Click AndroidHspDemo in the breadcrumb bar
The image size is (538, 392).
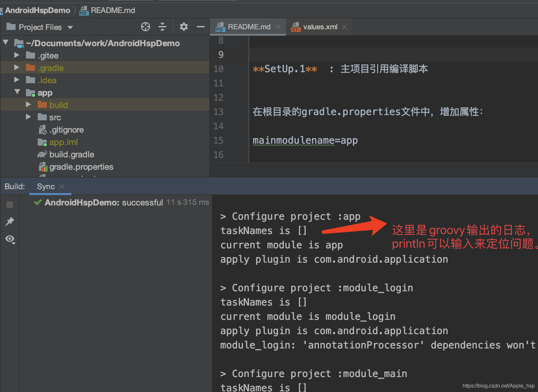tap(37, 10)
